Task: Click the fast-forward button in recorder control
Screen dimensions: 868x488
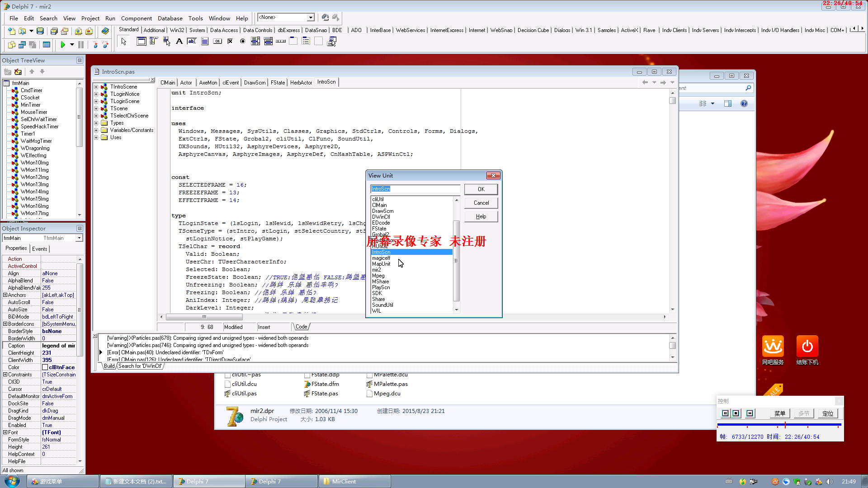Action: tap(750, 413)
